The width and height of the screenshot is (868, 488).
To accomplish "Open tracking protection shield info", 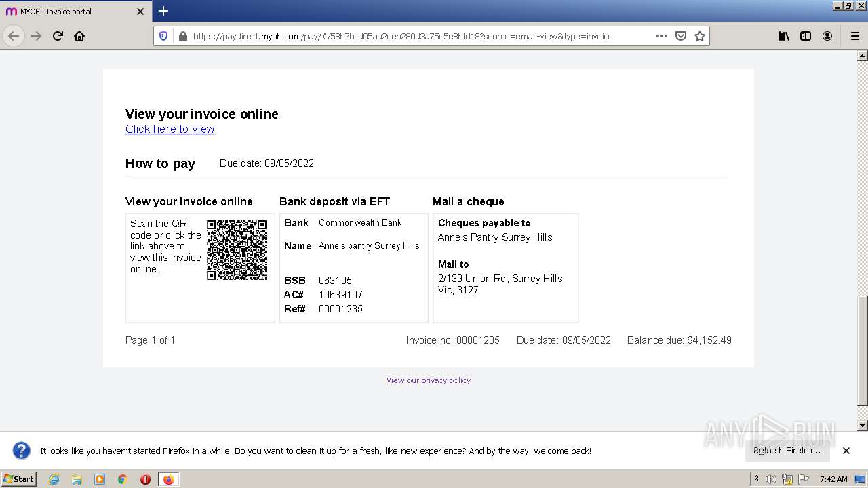I will [163, 36].
